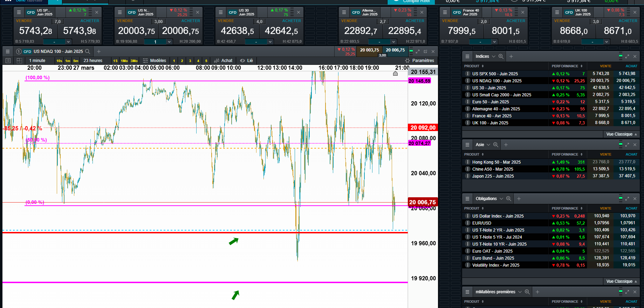Open the Obligations list dropdown chevron
The image size is (644, 308).
[x=501, y=199]
